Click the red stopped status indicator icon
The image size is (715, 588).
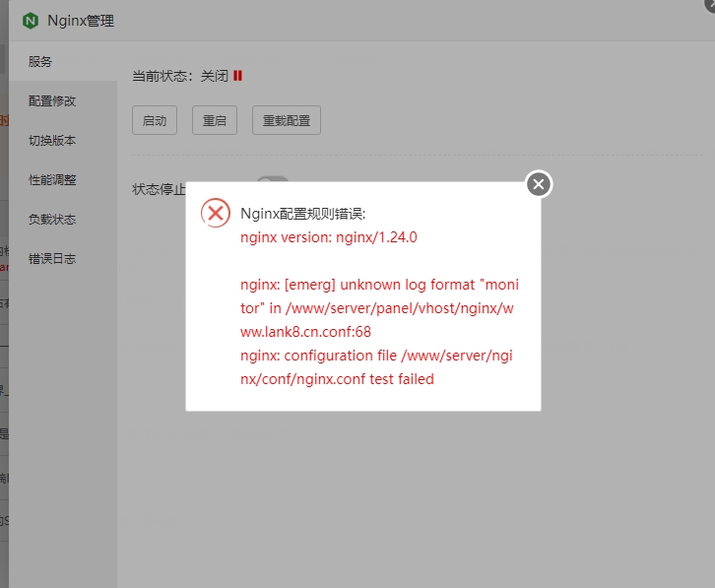237,76
